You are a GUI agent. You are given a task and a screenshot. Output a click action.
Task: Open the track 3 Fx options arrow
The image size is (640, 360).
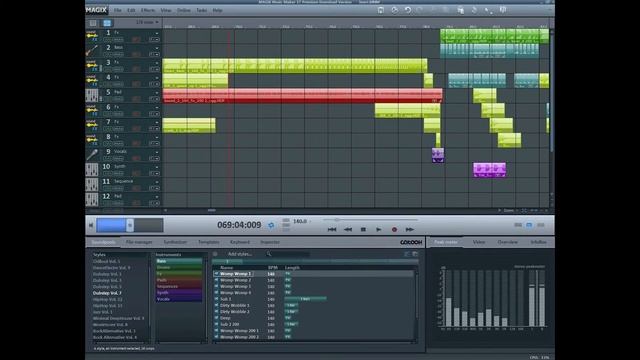point(157,63)
